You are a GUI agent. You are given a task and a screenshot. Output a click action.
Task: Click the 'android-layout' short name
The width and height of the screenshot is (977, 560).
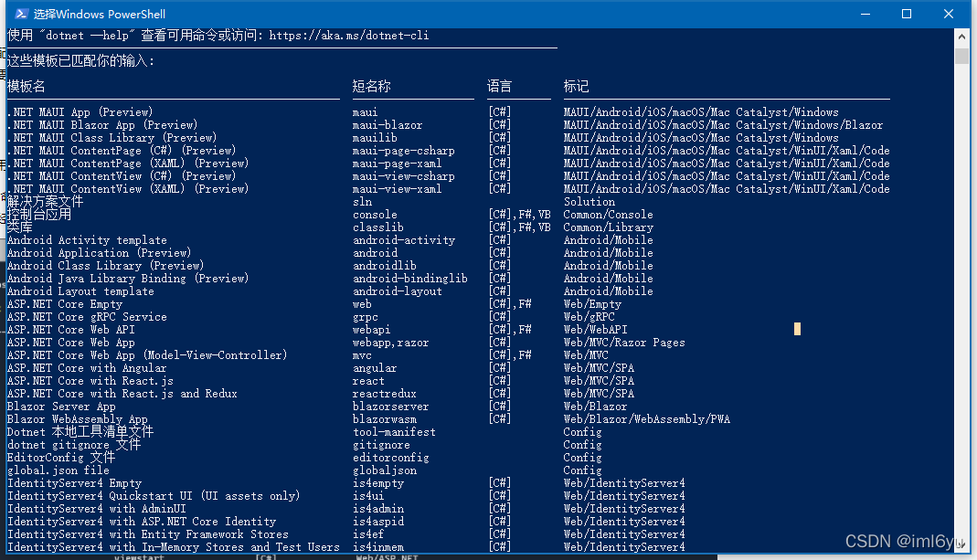pyautogui.click(x=398, y=291)
